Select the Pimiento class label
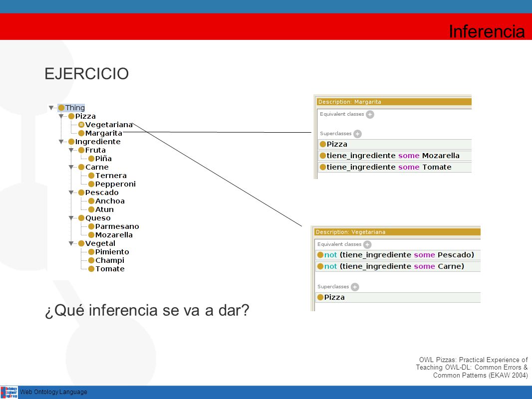The height and width of the screenshot is (399, 532). click(112, 252)
